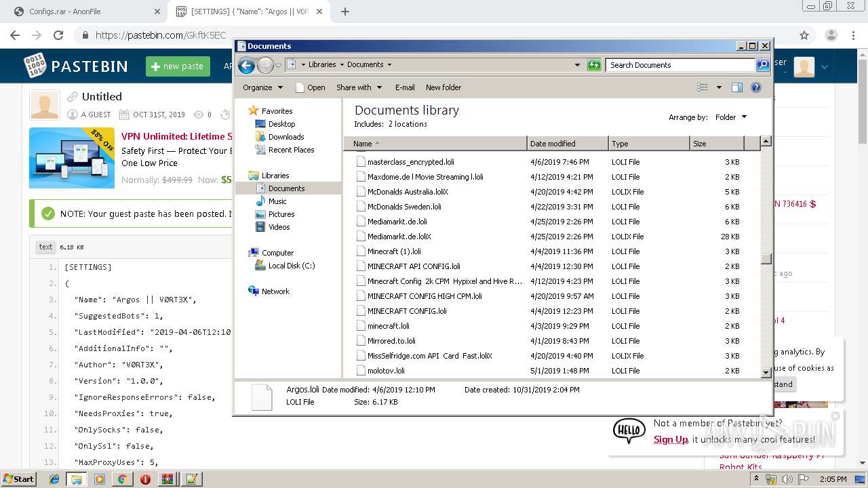Bookmark the page with the star icon
The image size is (868, 488).
pos(804,35)
